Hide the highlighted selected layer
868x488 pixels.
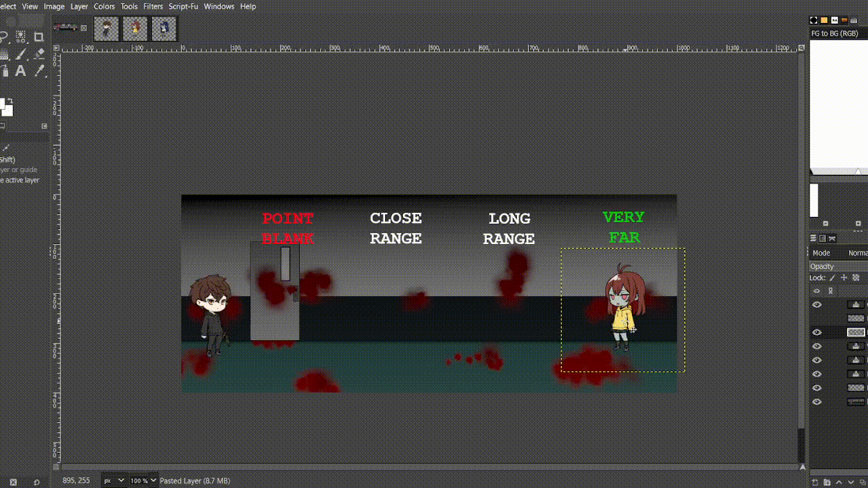[x=816, y=332]
